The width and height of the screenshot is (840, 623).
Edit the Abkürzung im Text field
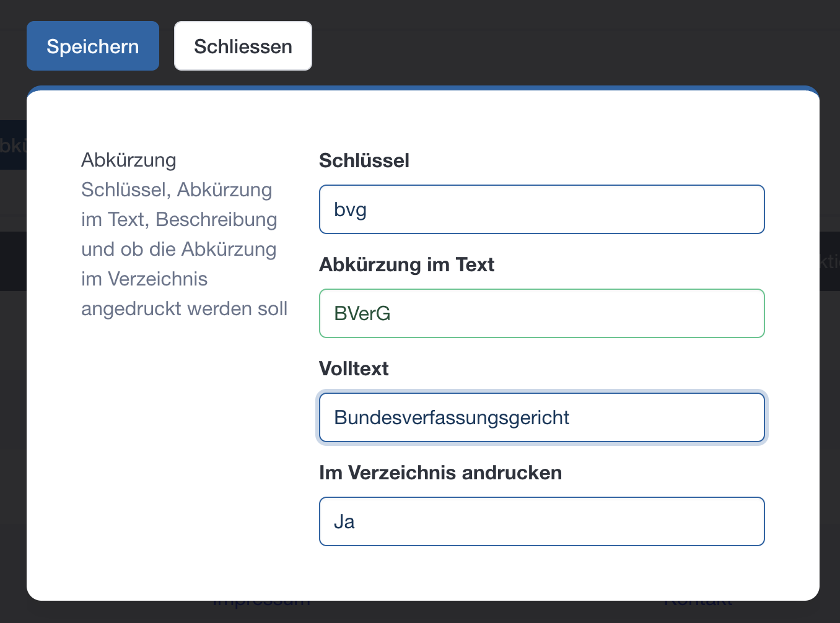tap(542, 313)
